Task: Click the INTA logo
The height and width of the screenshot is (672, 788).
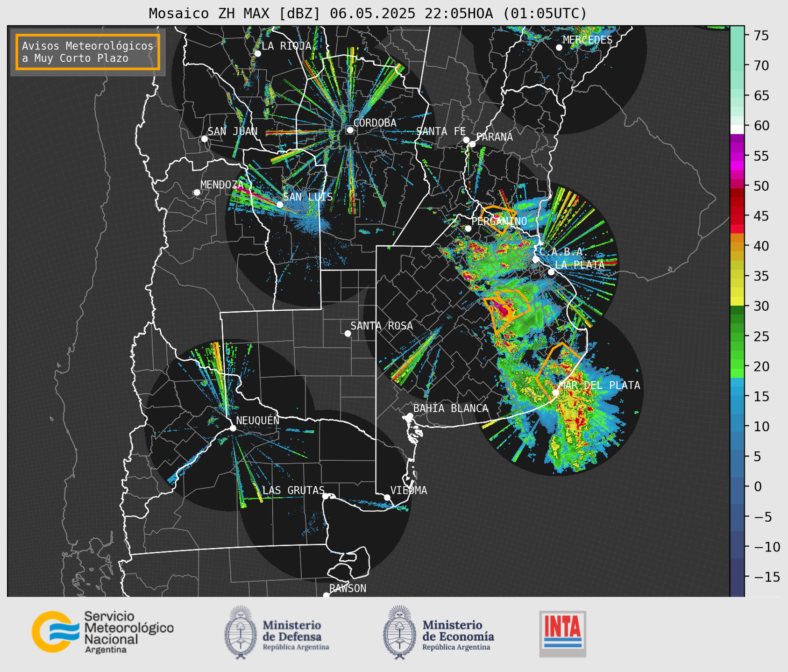Action: tap(562, 634)
